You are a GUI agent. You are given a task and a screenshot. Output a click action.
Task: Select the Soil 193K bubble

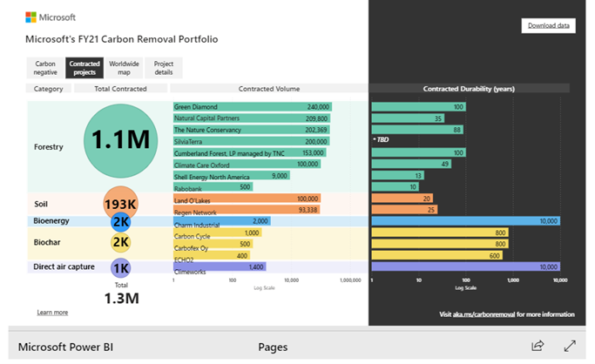click(x=121, y=204)
